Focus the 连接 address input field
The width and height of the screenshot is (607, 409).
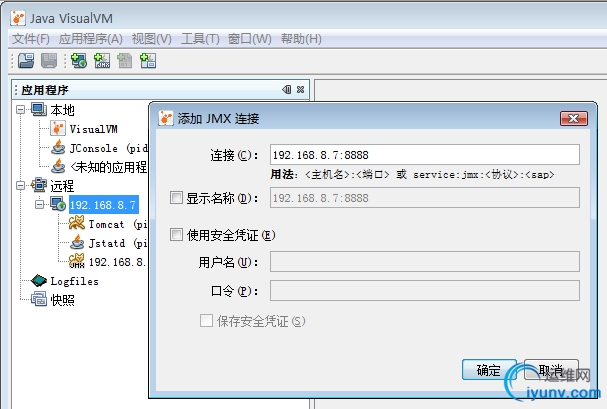pos(425,155)
